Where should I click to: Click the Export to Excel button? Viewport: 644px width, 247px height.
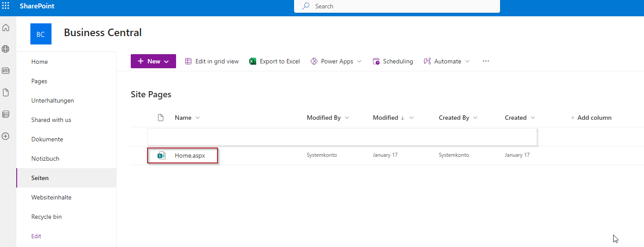click(275, 61)
